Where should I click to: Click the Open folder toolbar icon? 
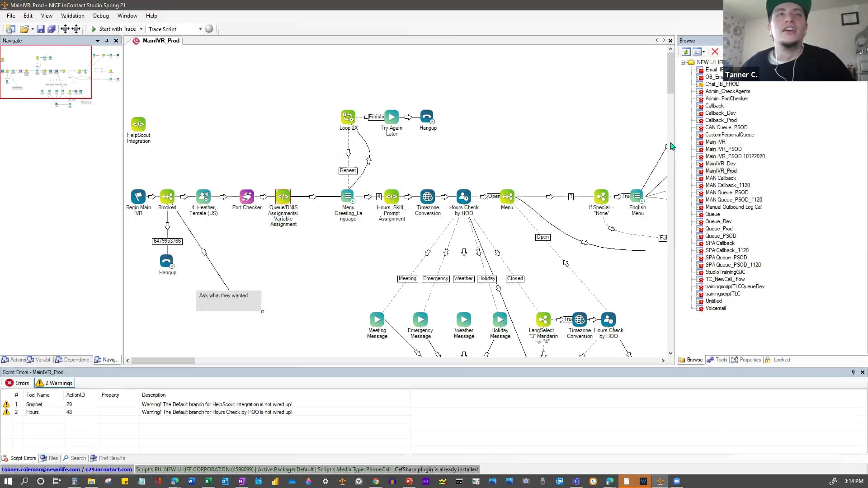(x=24, y=29)
